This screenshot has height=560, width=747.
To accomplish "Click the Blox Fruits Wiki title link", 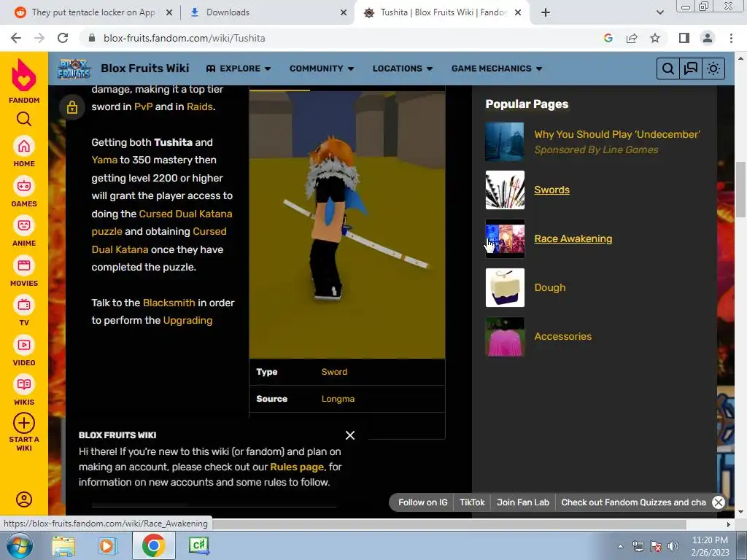I will [145, 69].
